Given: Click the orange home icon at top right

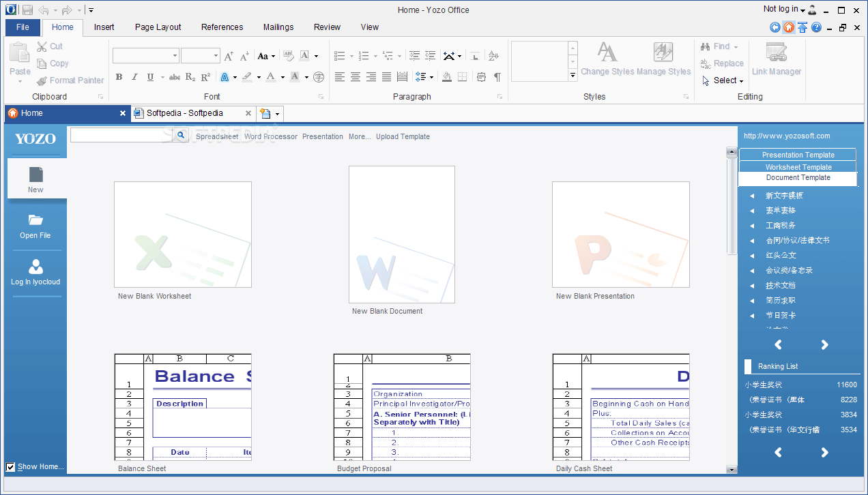Looking at the screenshot, I should [789, 27].
